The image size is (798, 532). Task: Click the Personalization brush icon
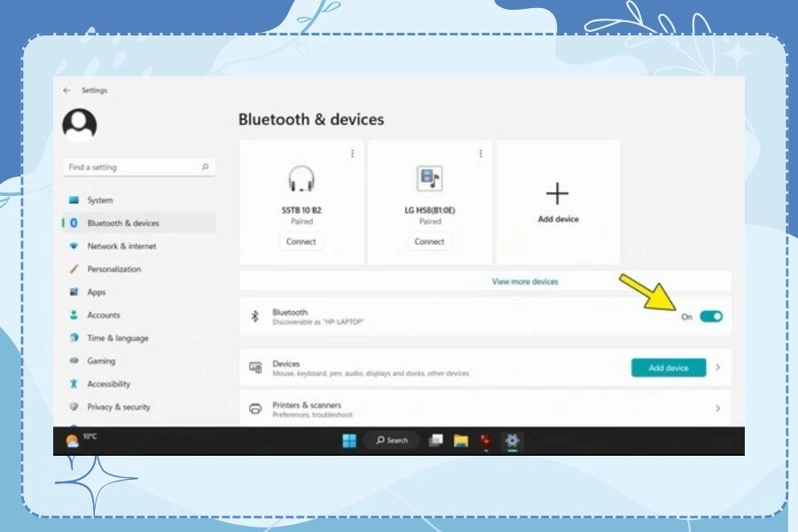click(x=74, y=269)
